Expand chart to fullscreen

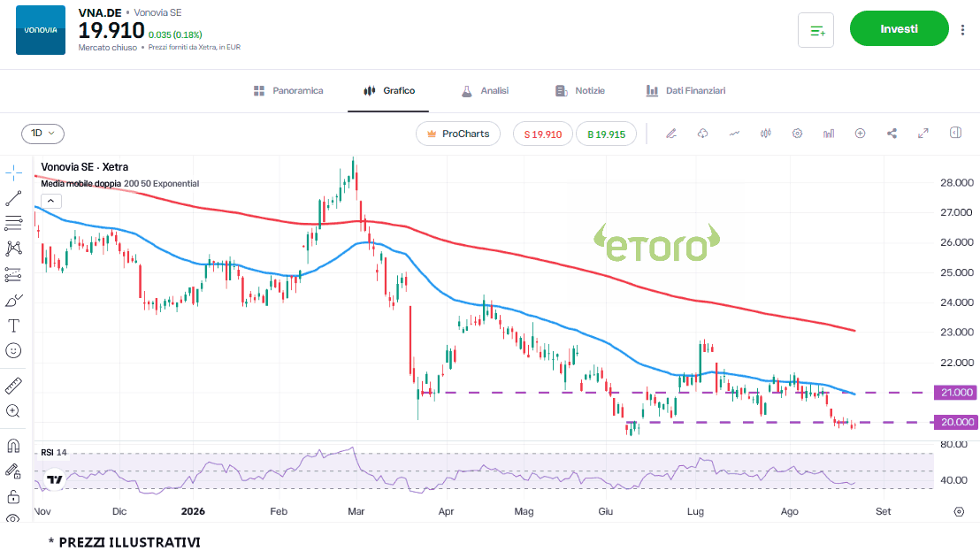[x=923, y=133]
